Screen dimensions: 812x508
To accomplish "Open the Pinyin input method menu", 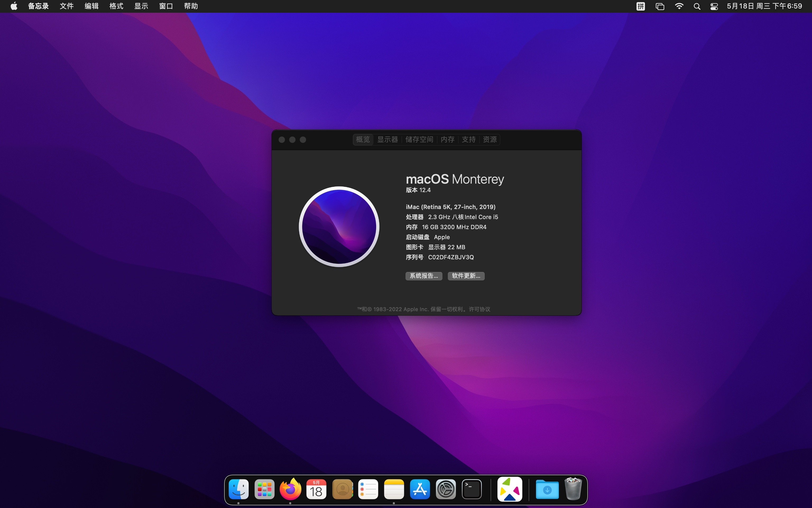I will (x=640, y=6).
